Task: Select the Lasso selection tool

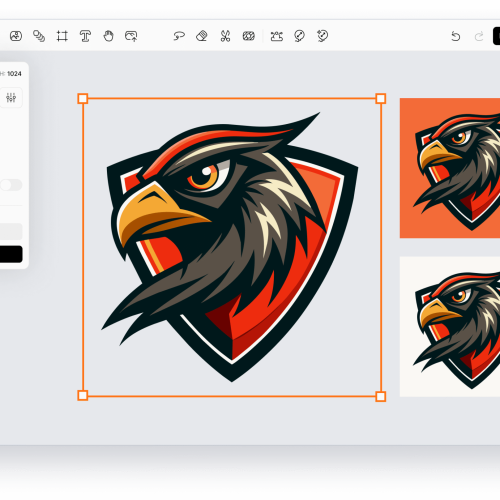Action: point(179,36)
